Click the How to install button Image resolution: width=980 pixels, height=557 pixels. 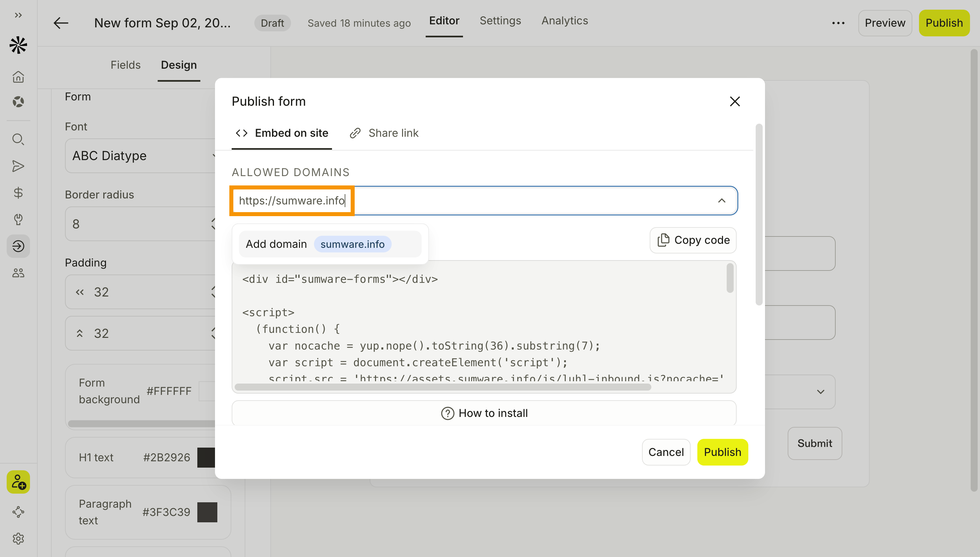[x=484, y=413]
